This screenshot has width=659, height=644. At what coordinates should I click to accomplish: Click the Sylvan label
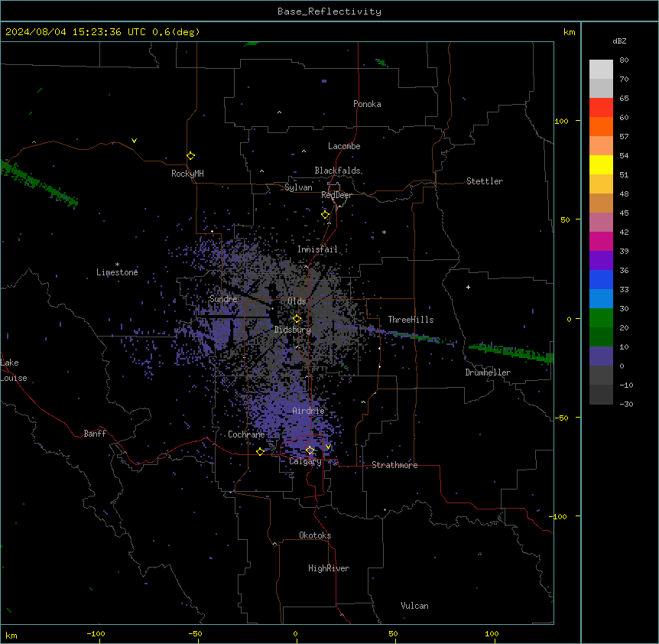point(298,187)
